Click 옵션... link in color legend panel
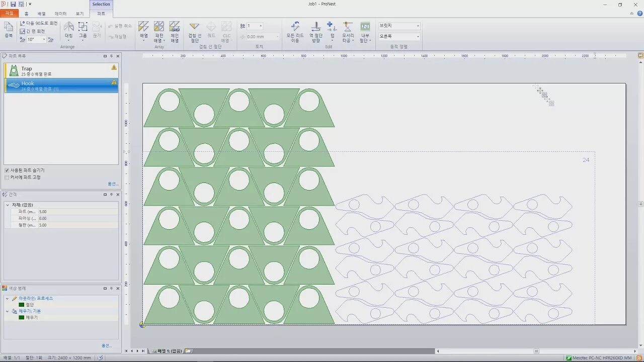 point(107,345)
